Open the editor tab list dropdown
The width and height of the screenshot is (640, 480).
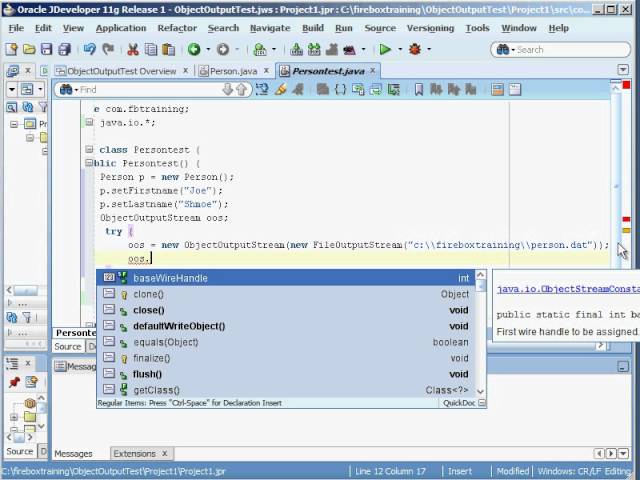[x=623, y=69]
